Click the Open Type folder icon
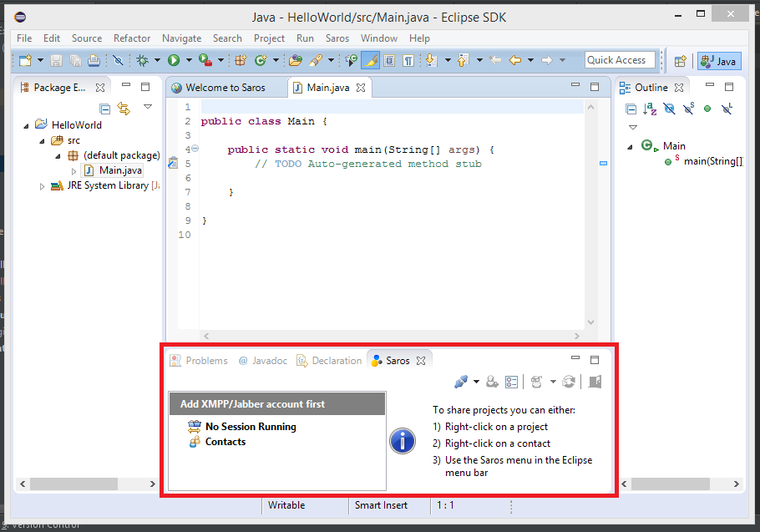 coord(295,60)
